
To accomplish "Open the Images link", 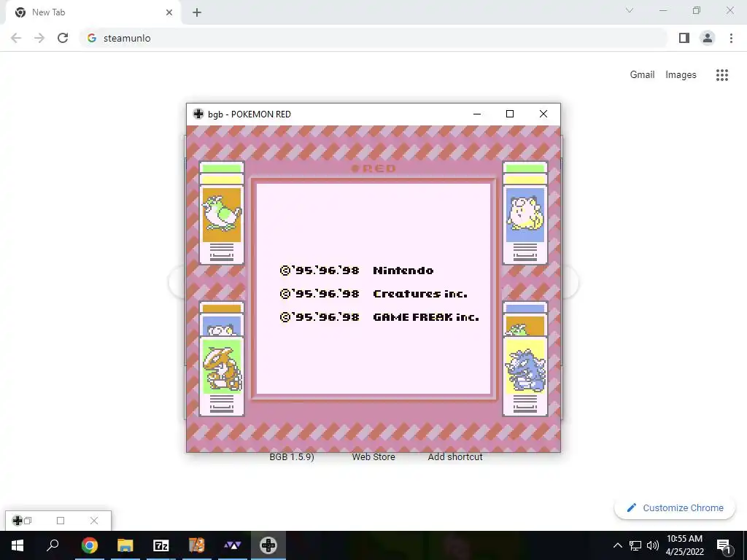I will pos(681,75).
